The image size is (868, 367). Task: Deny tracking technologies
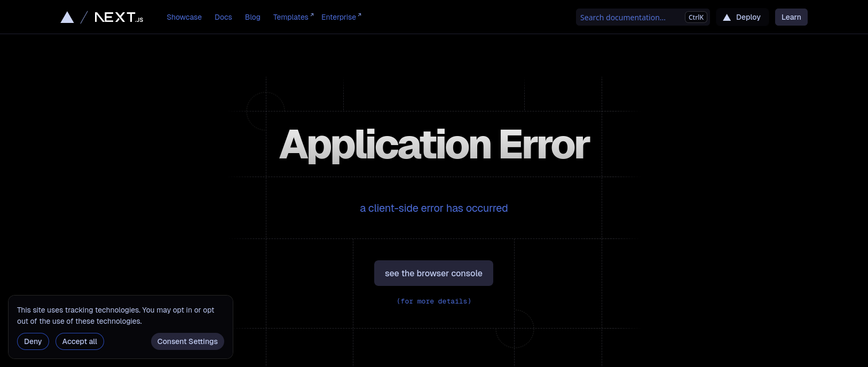(x=33, y=341)
